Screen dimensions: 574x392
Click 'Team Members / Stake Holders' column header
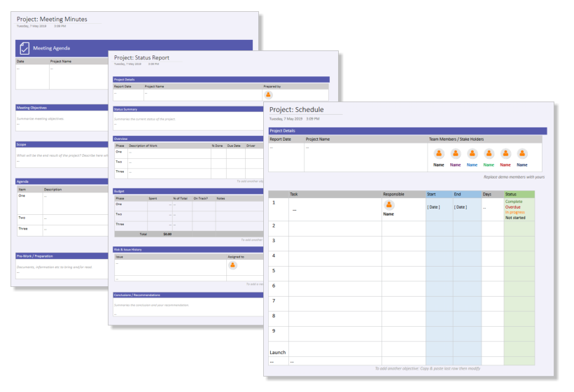[x=456, y=139]
